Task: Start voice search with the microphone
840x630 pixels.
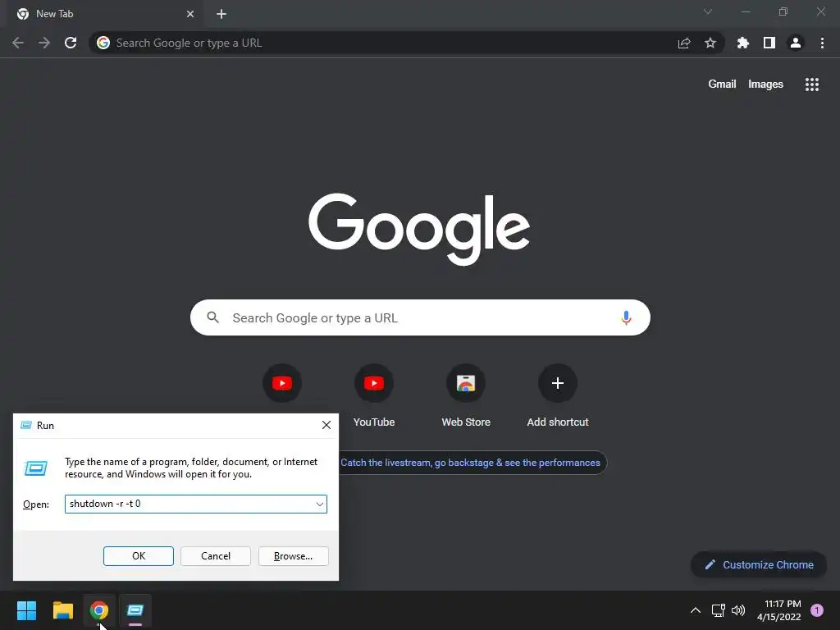Action: 626,317
